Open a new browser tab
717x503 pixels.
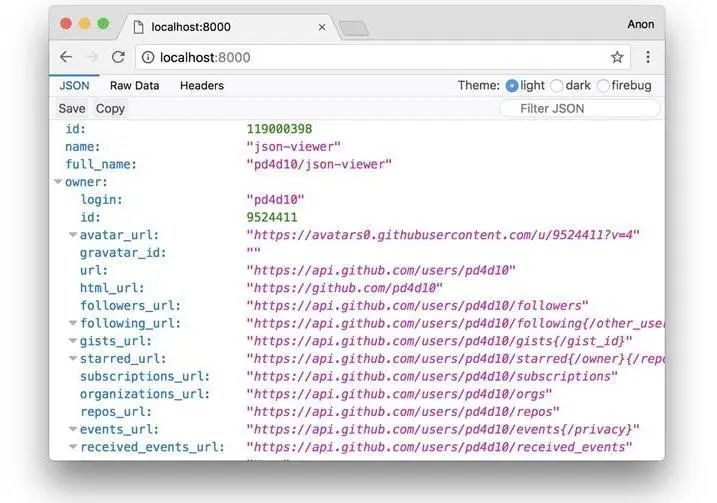tap(354, 28)
